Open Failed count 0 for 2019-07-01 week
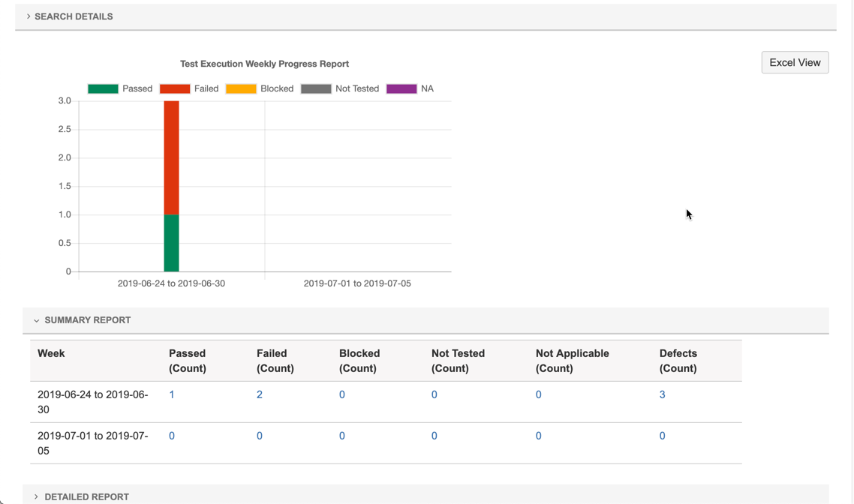 pos(260,436)
